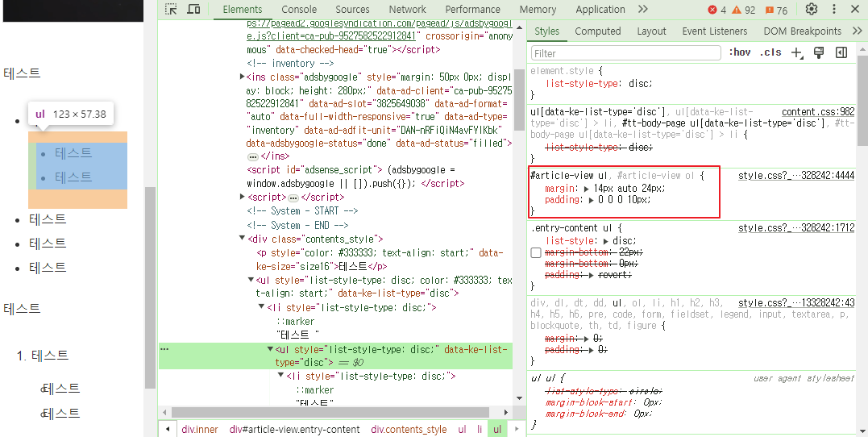Select the li breadcrumb

pyautogui.click(x=480, y=429)
